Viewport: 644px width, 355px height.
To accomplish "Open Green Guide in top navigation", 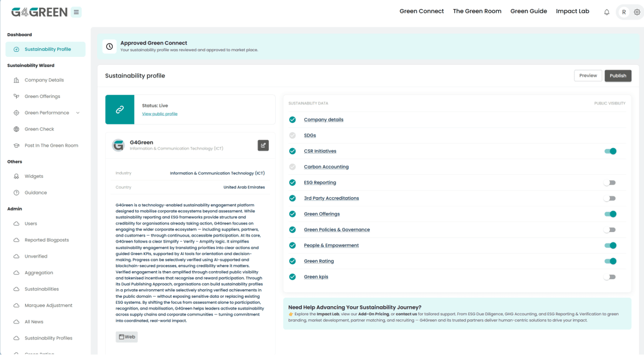I will click(529, 11).
